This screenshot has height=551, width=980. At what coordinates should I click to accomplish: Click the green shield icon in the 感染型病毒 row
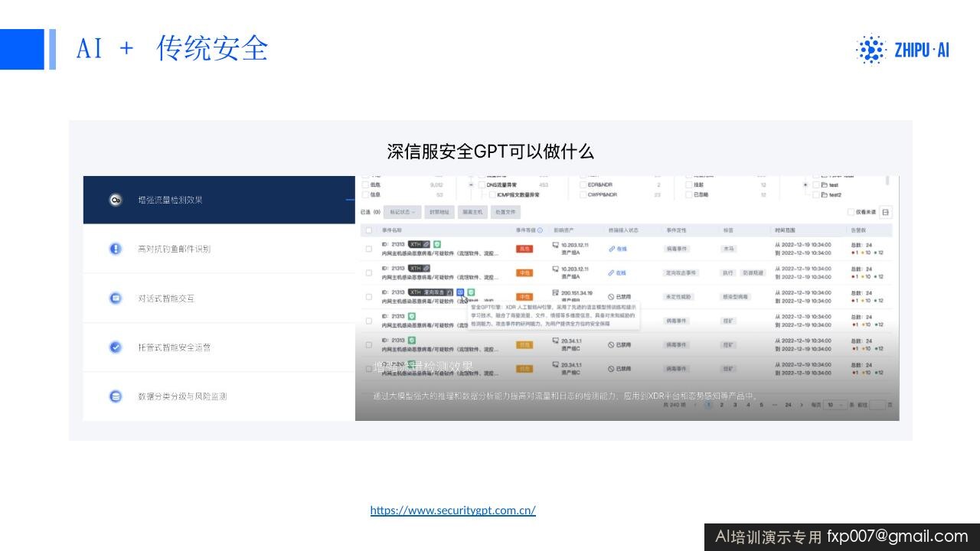472,292
